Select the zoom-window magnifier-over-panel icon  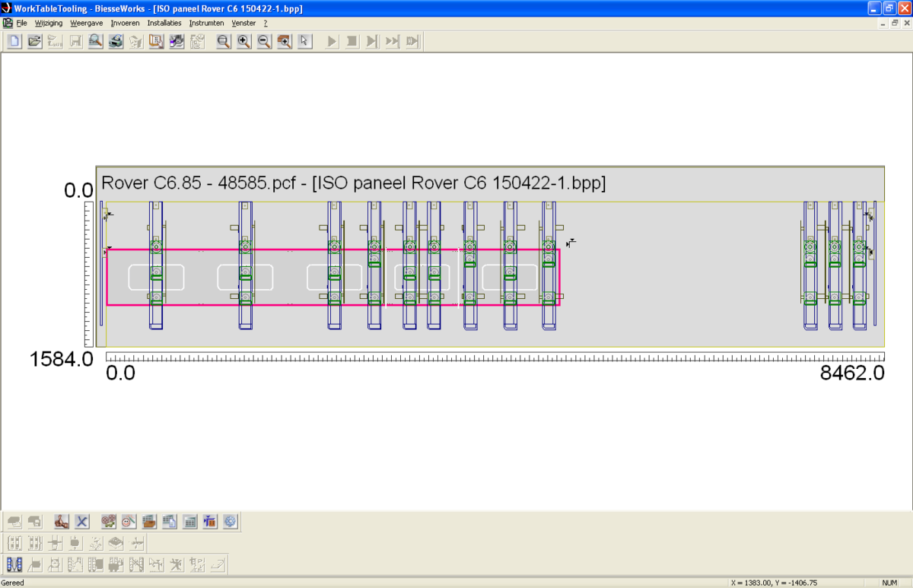285,41
